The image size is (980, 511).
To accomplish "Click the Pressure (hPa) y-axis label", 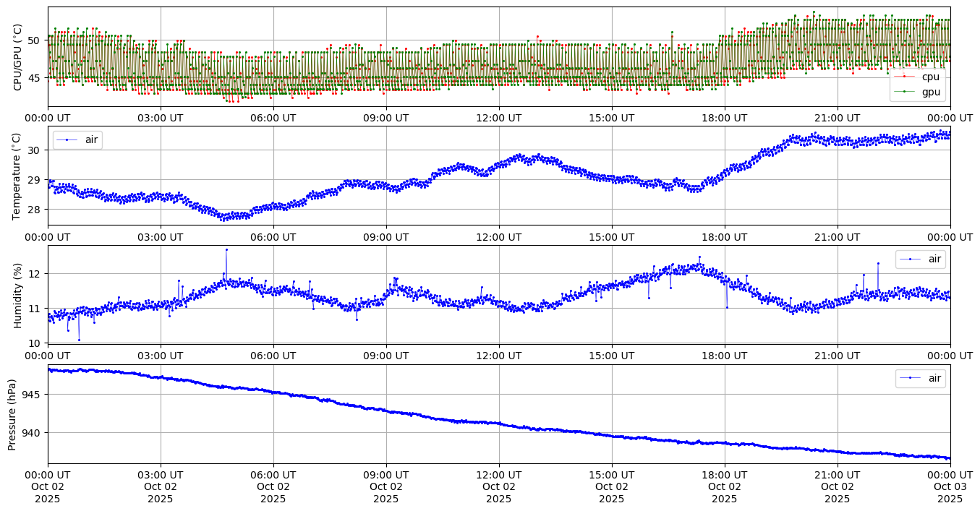I will [12, 414].
